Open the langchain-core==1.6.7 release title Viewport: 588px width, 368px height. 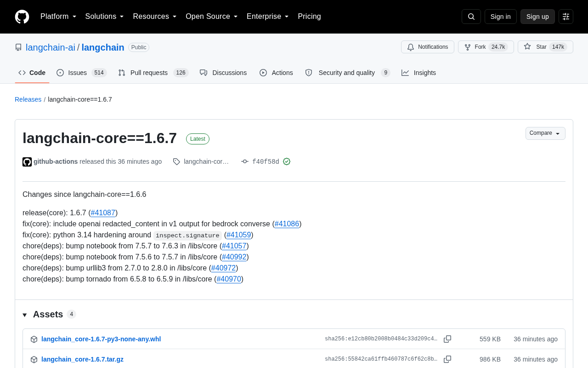pos(100,138)
